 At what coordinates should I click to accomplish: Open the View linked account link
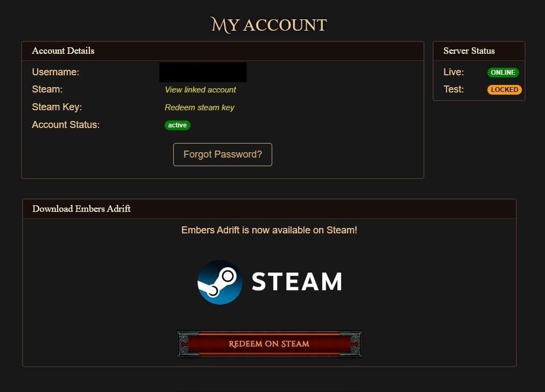(200, 90)
